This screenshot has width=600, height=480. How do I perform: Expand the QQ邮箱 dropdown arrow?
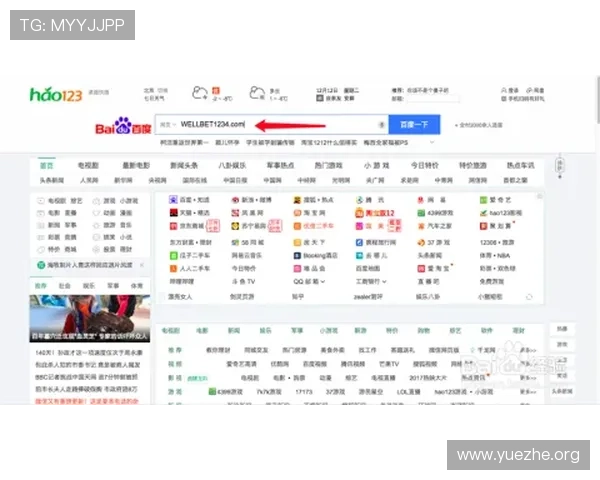coord(323,282)
